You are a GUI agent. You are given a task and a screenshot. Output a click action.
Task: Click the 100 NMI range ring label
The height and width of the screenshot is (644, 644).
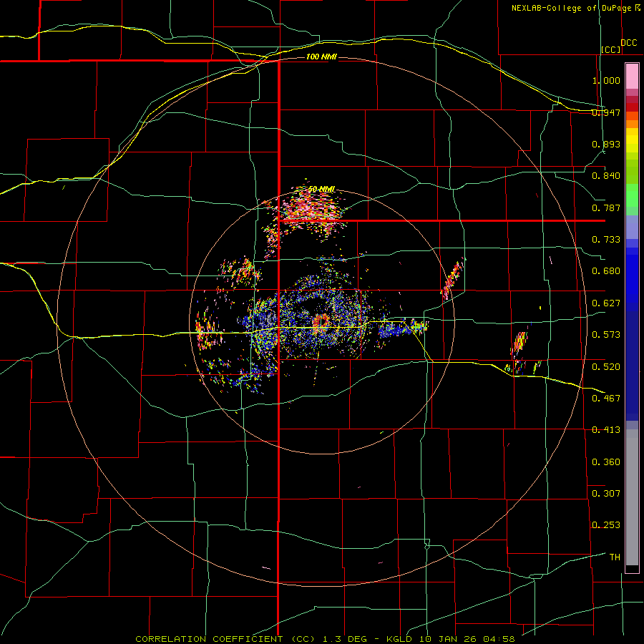coord(321,57)
